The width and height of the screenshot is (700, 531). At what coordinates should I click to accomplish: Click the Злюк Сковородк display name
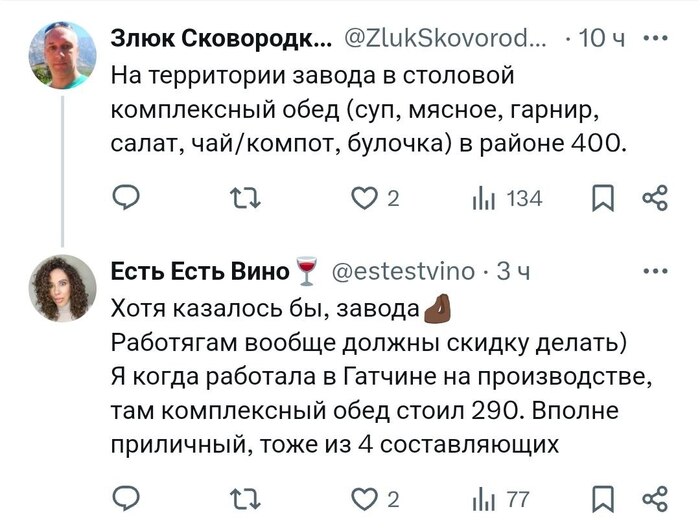pyautogui.click(x=221, y=40)
